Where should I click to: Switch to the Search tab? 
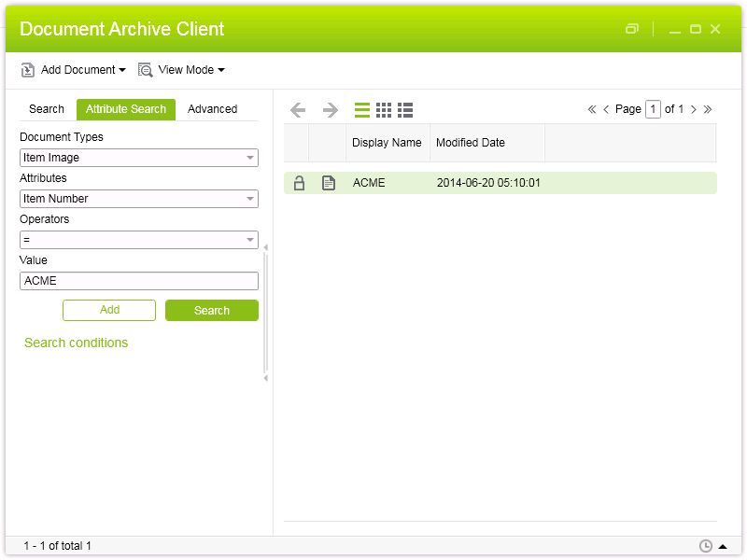(47, 109)
